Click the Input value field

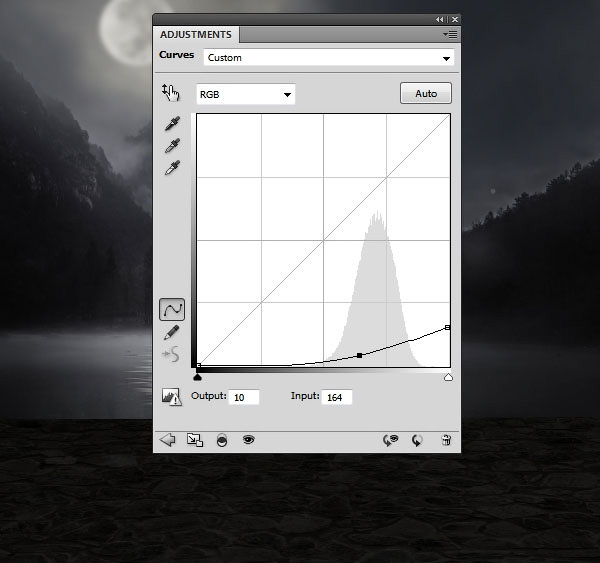(337, 397)
